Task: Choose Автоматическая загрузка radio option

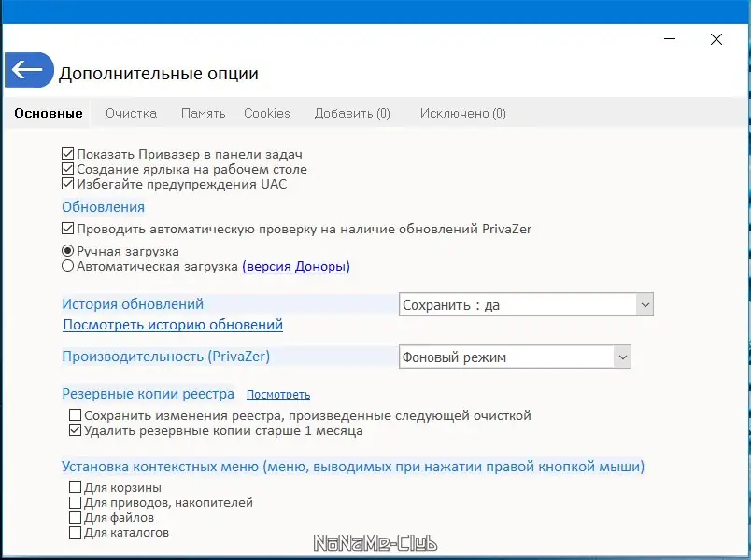Action: 67,266
